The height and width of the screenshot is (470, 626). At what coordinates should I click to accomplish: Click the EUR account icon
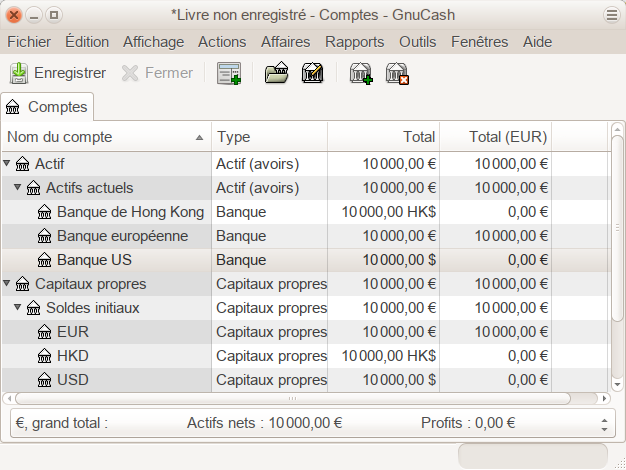tap(45, 332)
